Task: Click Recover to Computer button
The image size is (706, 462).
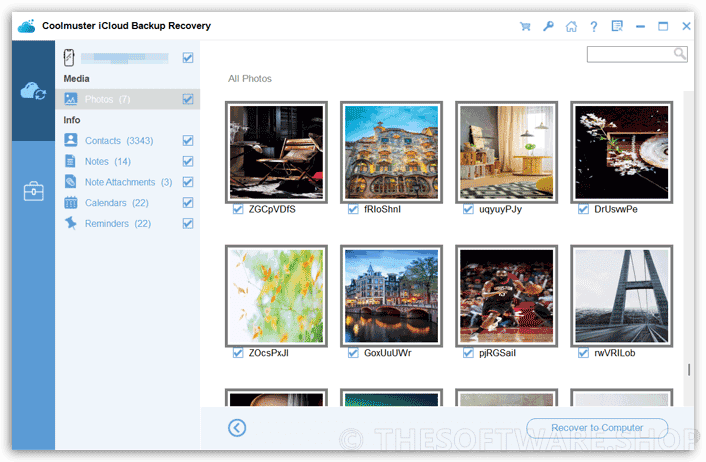Action: (597, 428)
